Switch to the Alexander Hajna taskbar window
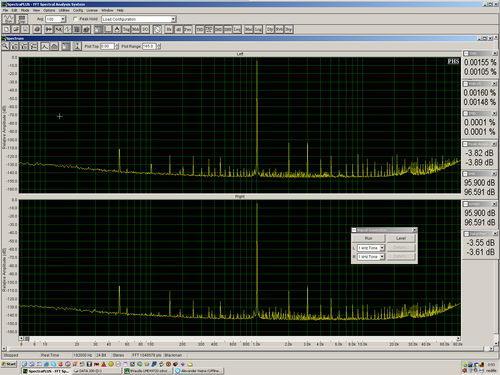Image resolution: width=500 pixels, height=375 pixels. pyautogui.click(x=199, y=371)
